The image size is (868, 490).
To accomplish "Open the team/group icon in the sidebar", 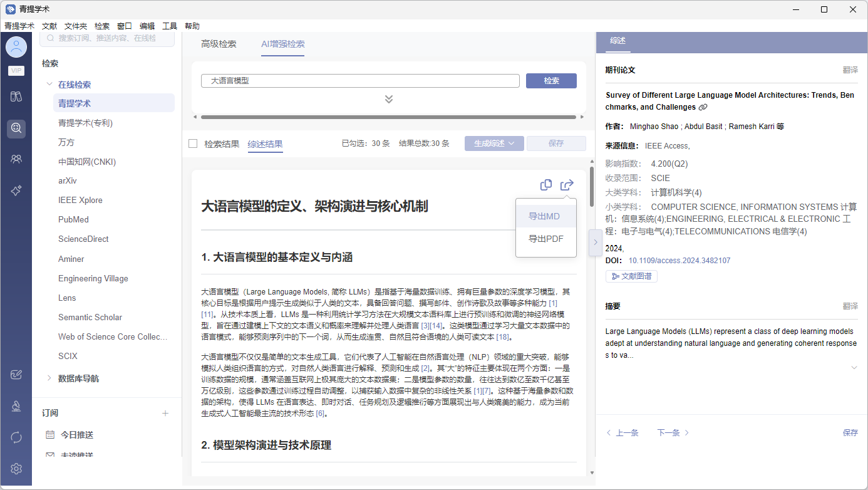I will click(x=16, y=159).
